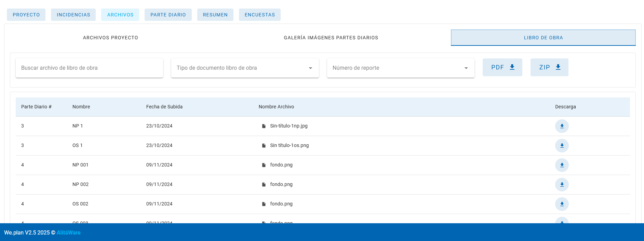Image resolution: width=644 pixels, height=241 pixels.
Task: View GALERÍA IMÁGENES PARTES DIARIOS subtab
Action: 331,38
